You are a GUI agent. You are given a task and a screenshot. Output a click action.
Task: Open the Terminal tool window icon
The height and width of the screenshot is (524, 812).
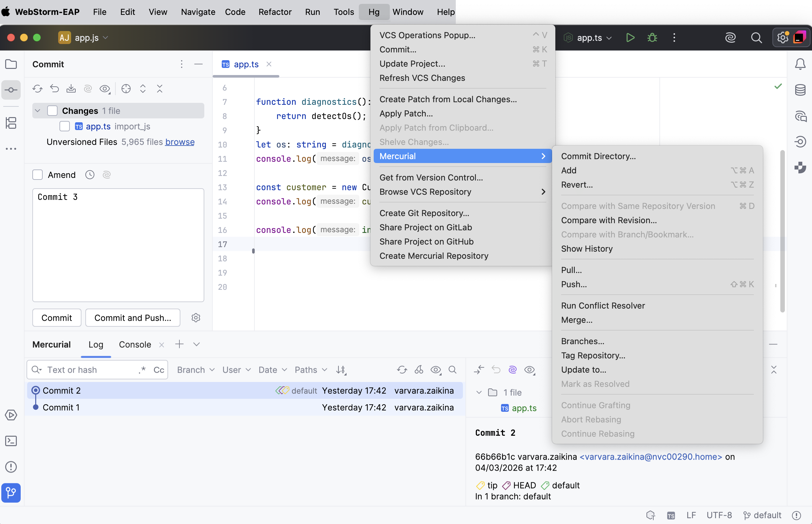(x=11, y=441)
